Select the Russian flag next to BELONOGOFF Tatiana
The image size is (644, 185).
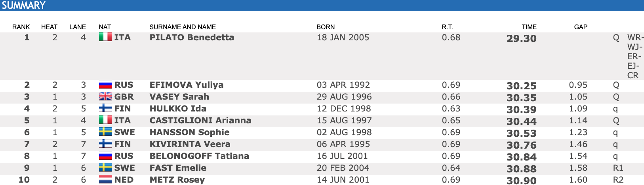click(x=105, y=156)
